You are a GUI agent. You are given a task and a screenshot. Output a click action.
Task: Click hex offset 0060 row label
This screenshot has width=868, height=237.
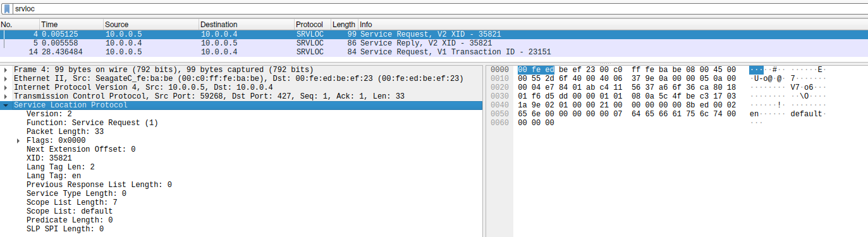pos(499,123)
